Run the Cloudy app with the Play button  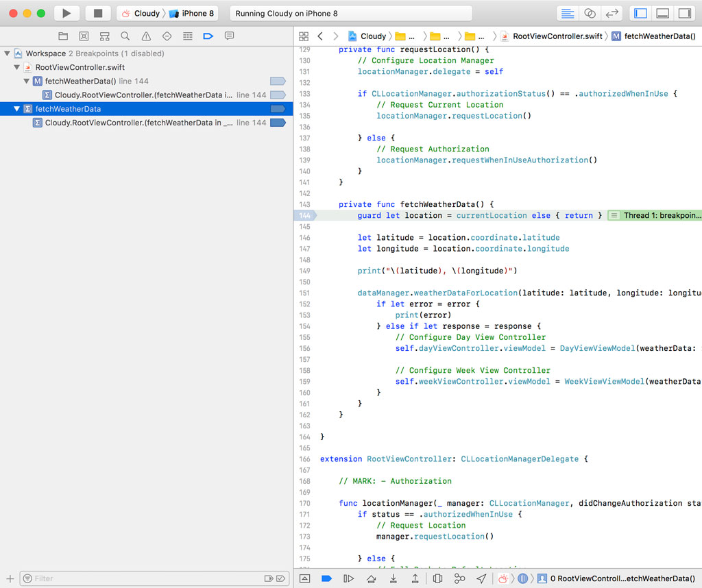click(66, 12)
